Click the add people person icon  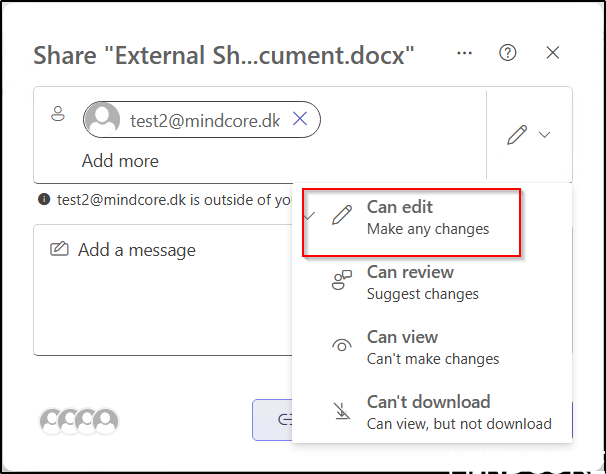(58, 115)
